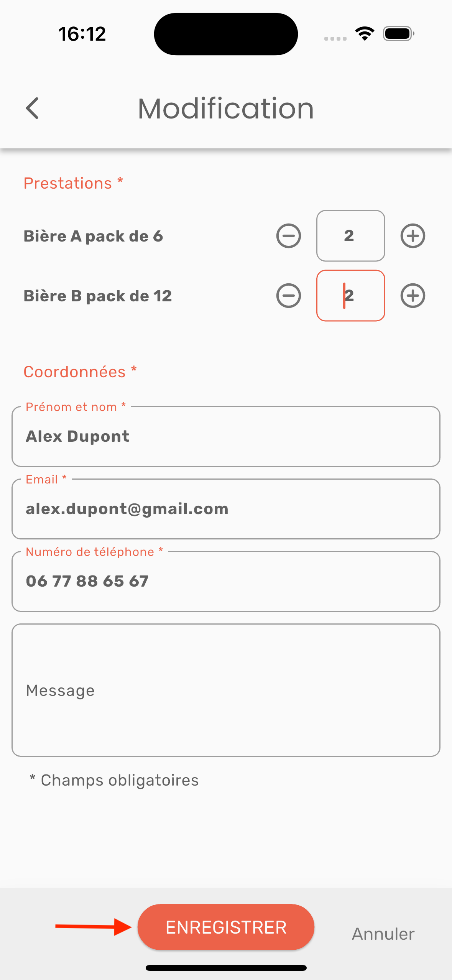
Task: Increase Bière A pack de 6 quantity
Action: pos(413,236)
